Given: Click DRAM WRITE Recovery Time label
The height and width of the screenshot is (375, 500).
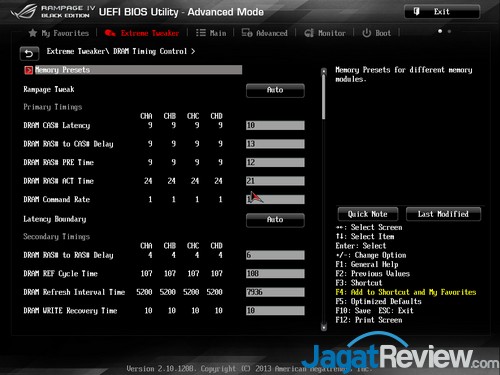Looking at the screenshot, I should tap(70, 311).
